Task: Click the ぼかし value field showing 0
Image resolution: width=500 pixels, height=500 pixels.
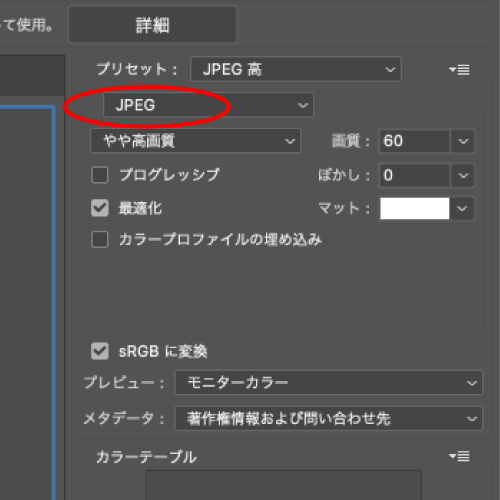Action: [x=414, y=175]
